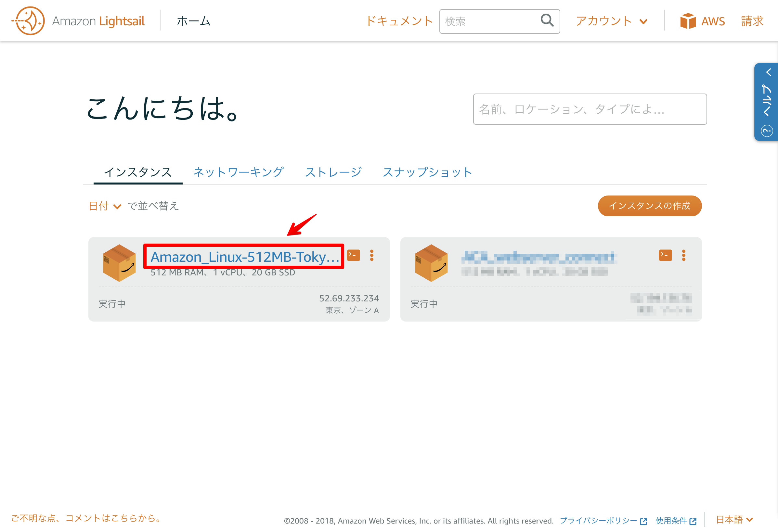Expand the アカウント dropdown
778x532 pixels.
[x=611, y=21]
